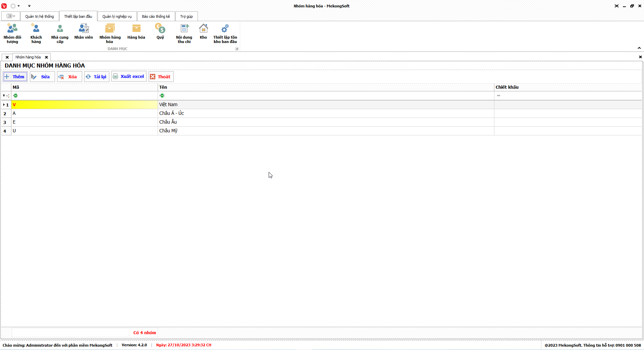Open Nhân viên employee list

pos(84,32)
